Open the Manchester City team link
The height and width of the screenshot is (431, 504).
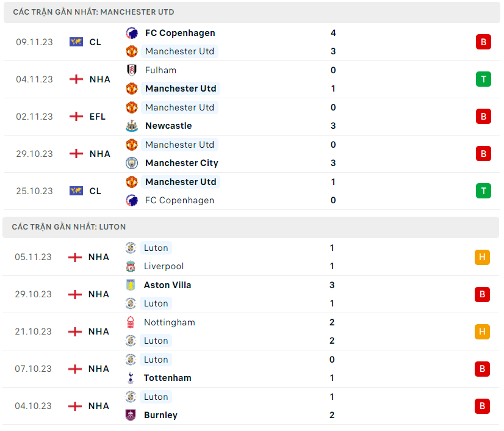coord(181,163)
